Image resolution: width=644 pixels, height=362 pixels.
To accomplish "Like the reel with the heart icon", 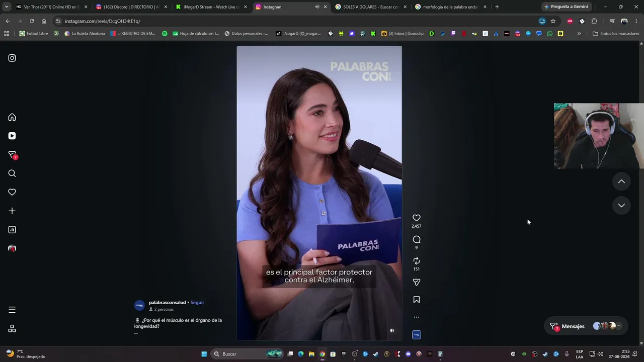I will pos(417,218).
